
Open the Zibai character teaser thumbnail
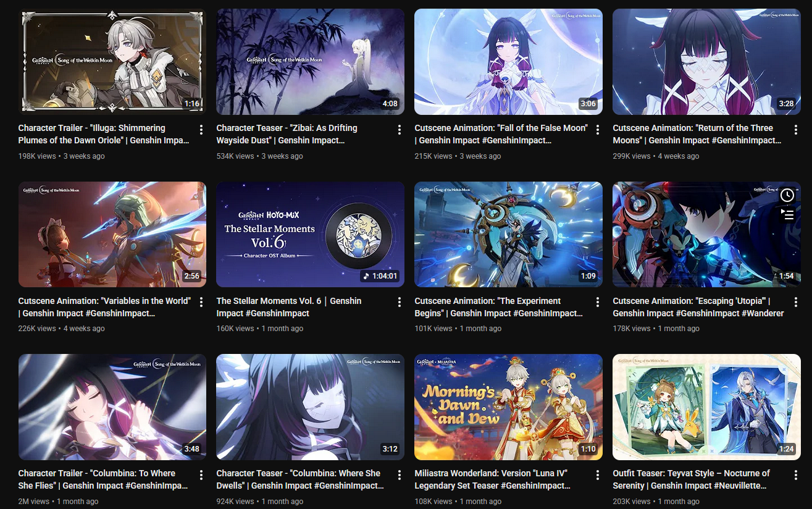pos(310,62)
